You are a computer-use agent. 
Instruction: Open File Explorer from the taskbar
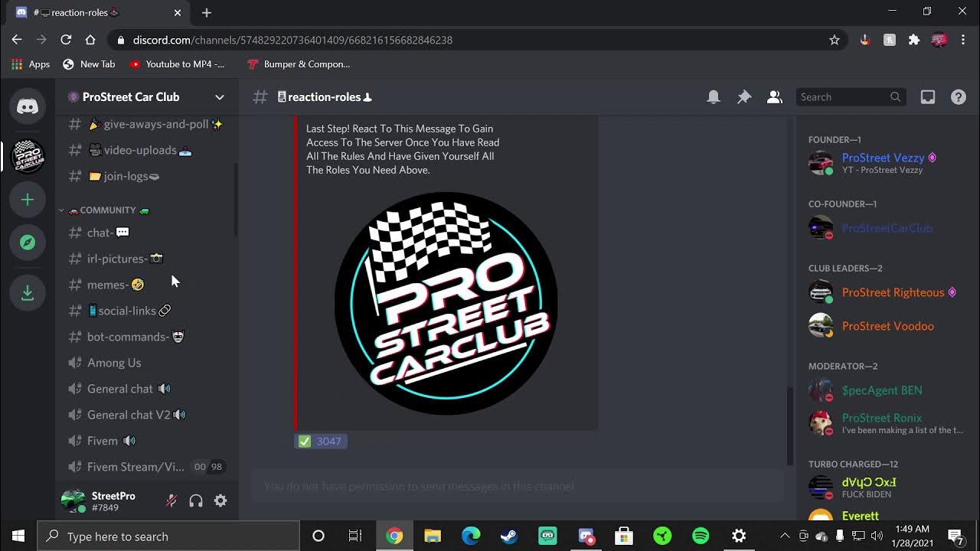point(433,536)
